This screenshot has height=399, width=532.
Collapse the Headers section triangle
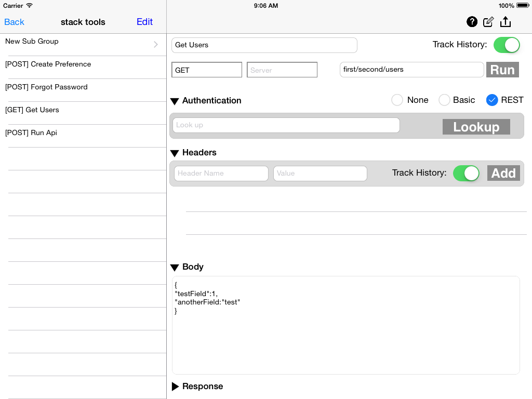[x=175, y=153]
